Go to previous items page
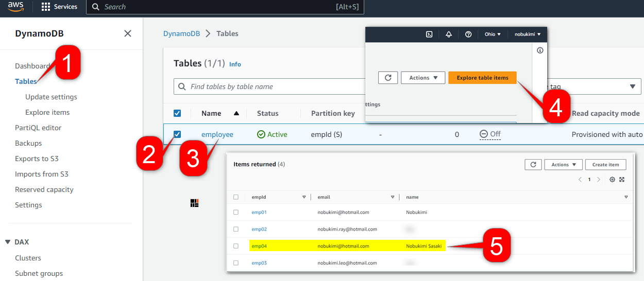 pyautogui.click(x=580, y=180)
